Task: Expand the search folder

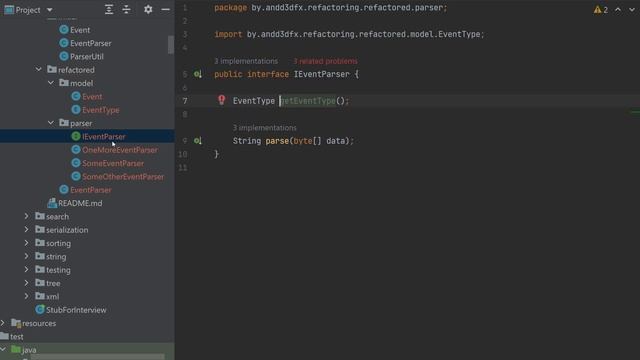Action: pos(27,216)
